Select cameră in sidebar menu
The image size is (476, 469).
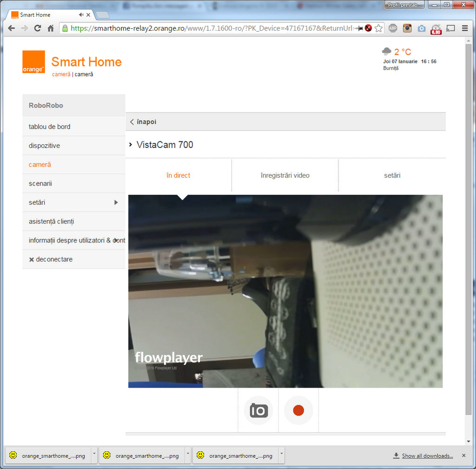(x=74, y=165)
